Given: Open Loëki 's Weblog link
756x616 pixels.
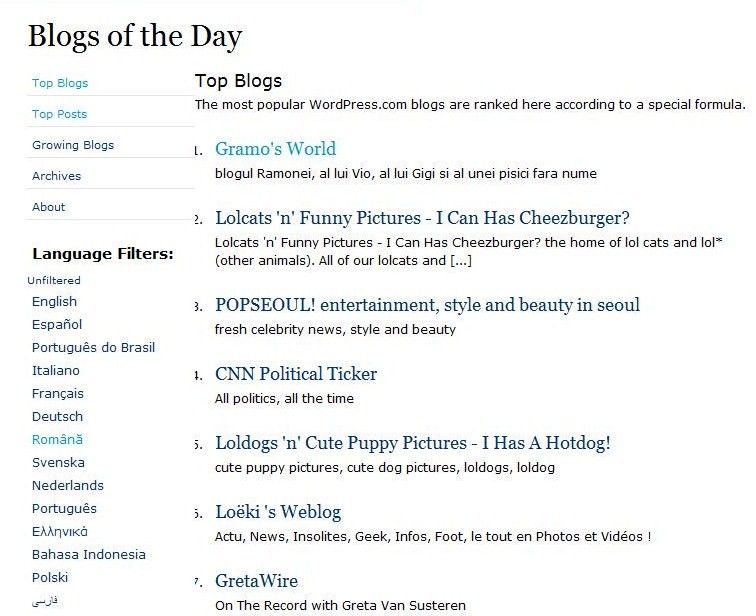Looking at the screenshot, I should [278, 512].
